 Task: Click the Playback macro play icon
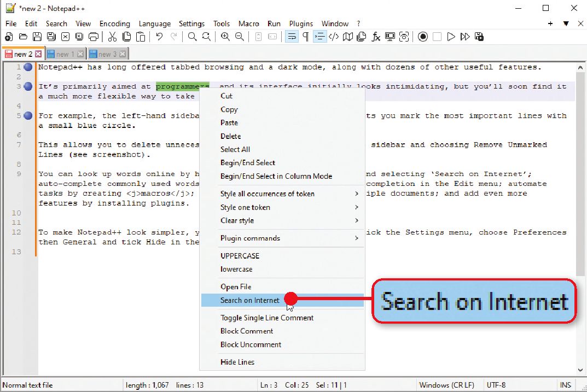(x=451, y=37)
